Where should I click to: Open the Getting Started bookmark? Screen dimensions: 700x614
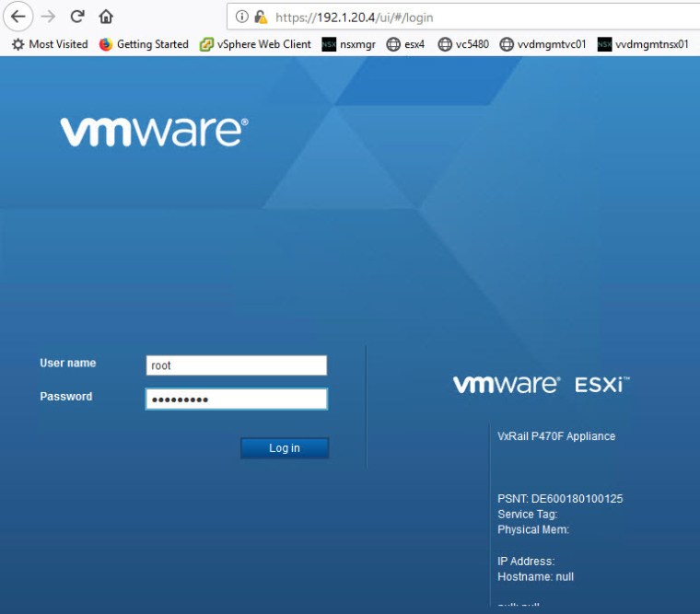(x=144, y=44)
